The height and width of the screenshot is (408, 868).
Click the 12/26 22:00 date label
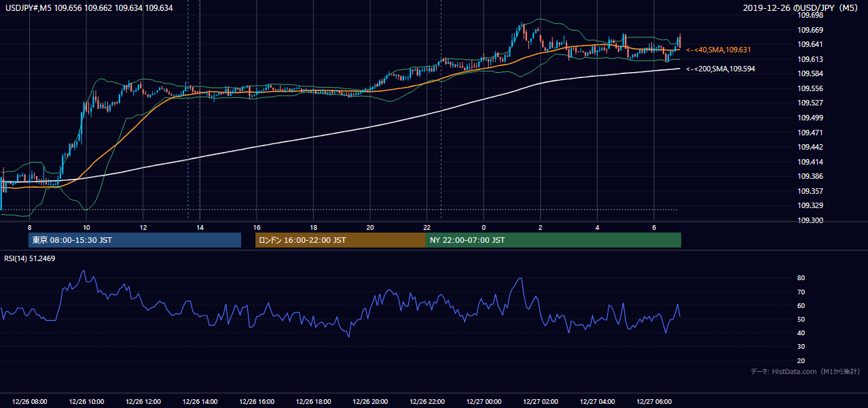(x=427, y=402)
